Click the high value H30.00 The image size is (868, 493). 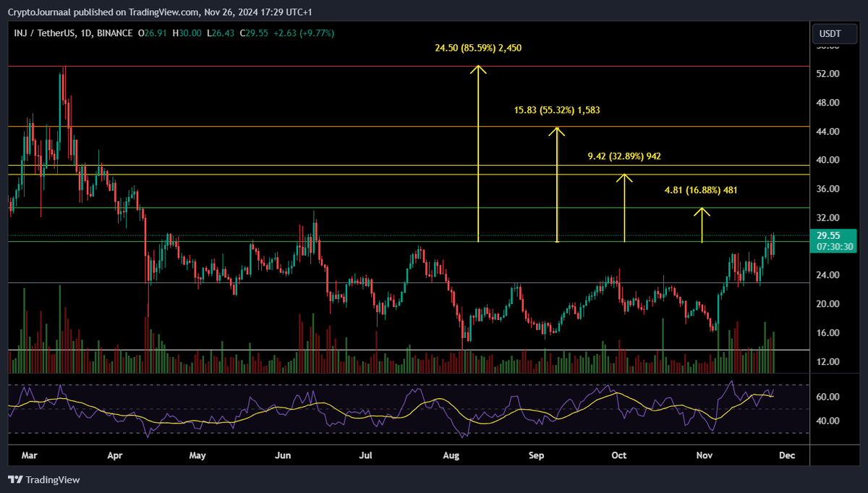tap(187, 33)
